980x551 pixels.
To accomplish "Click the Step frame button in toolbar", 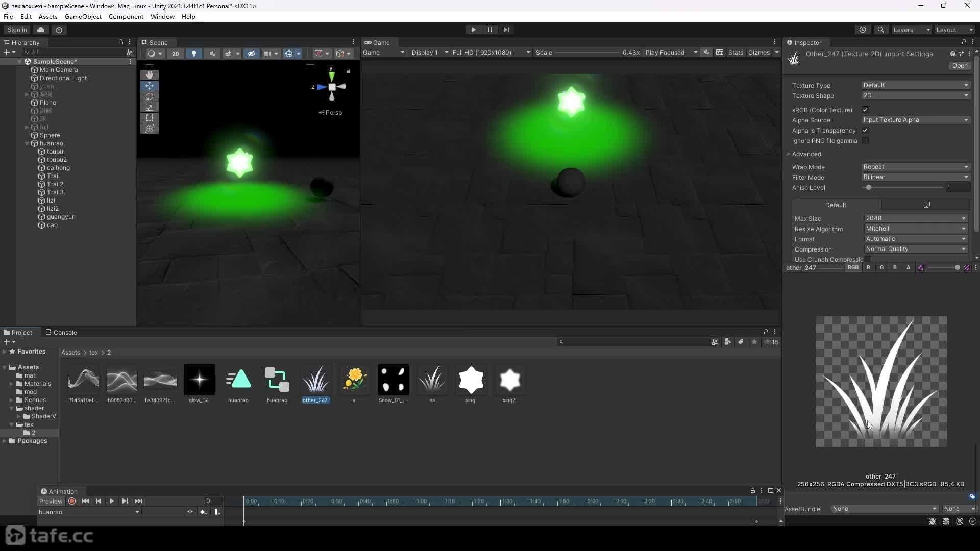I will pos(506,30).
